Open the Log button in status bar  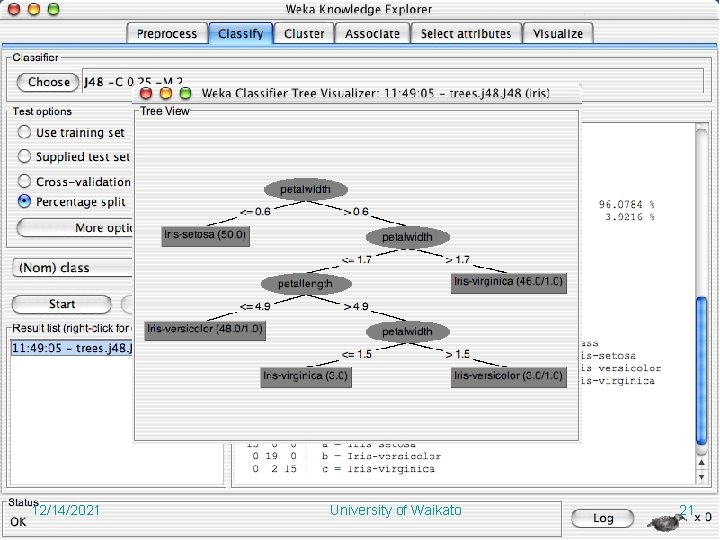603,518
